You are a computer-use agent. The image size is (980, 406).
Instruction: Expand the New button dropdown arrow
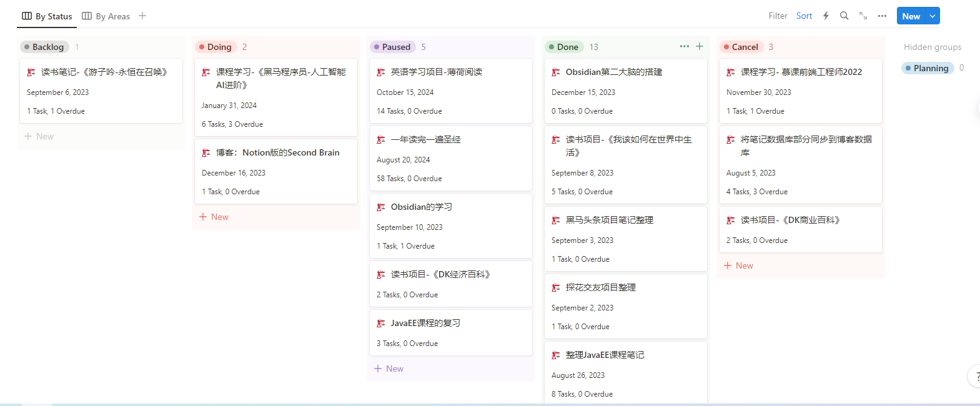click(x=932, y=16)
